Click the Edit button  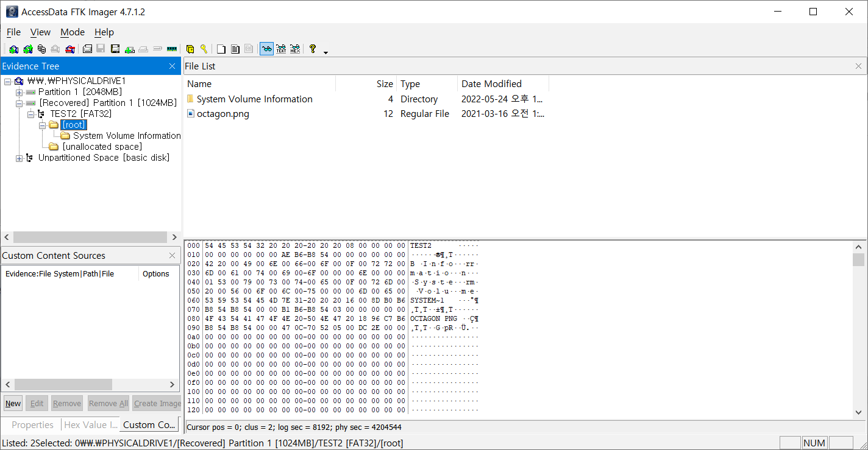37,403
